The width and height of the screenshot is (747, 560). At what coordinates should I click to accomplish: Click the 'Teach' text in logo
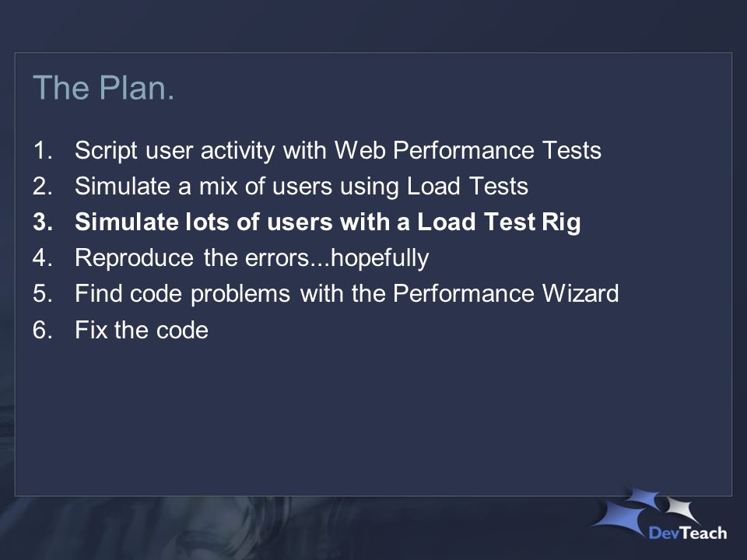coord(704,532)
